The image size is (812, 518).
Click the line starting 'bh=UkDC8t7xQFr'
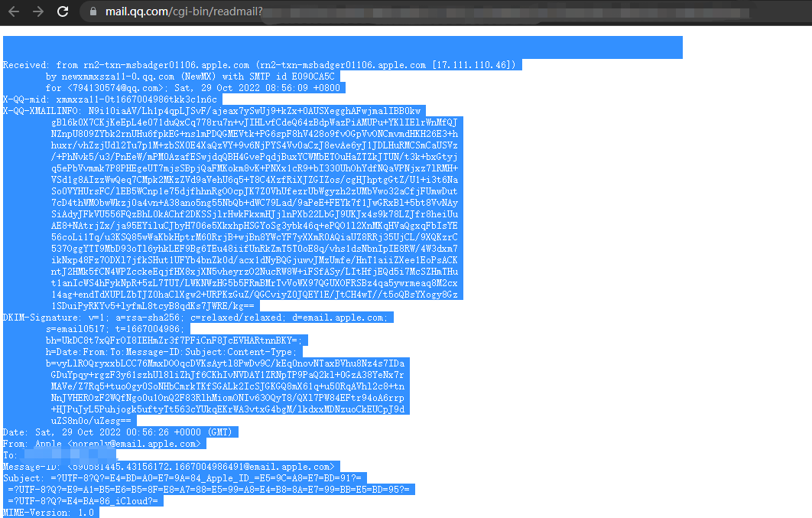pyautogui.click(x=174, y=340)
